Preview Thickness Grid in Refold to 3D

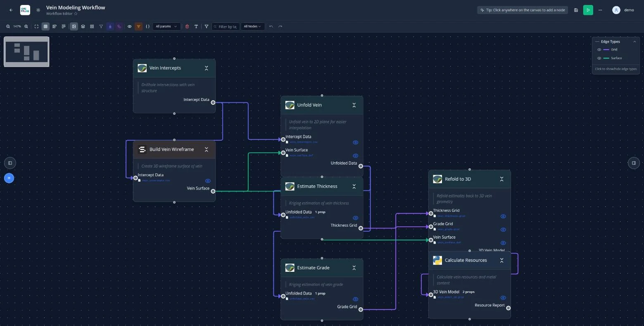coord(503,216)
